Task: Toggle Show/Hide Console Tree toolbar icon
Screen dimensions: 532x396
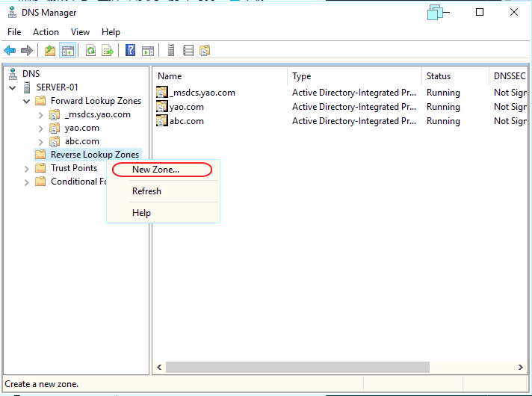Action: (67, 51)
